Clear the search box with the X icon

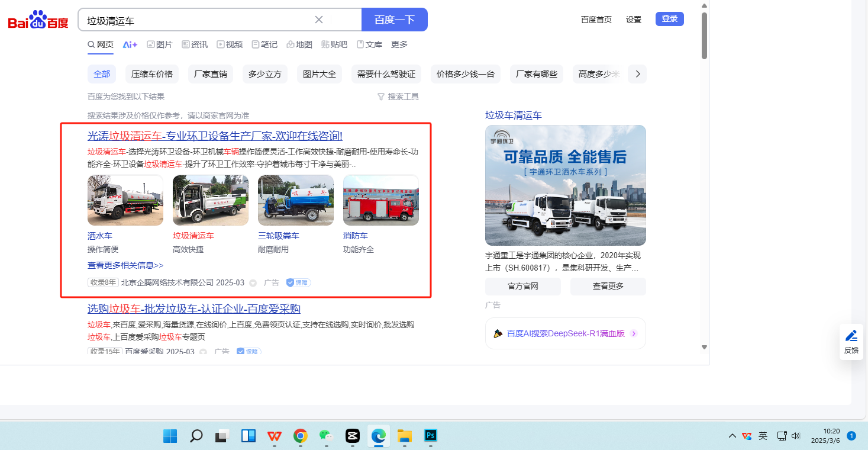[318, 20]
